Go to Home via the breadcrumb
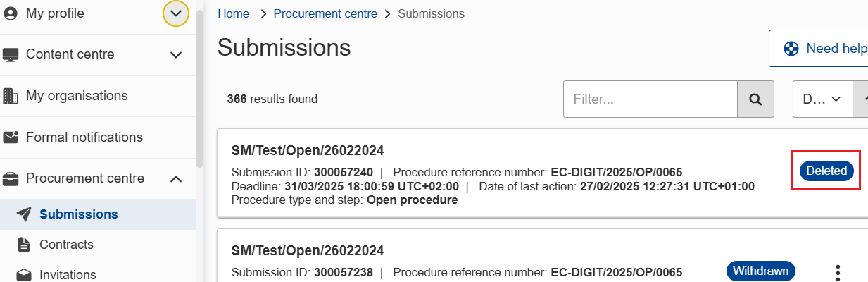This screenshot has height=282, width=868. [234, 13]
